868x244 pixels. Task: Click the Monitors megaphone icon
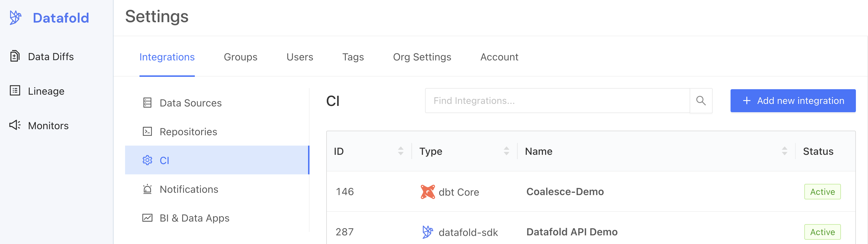tap(15, 125)
